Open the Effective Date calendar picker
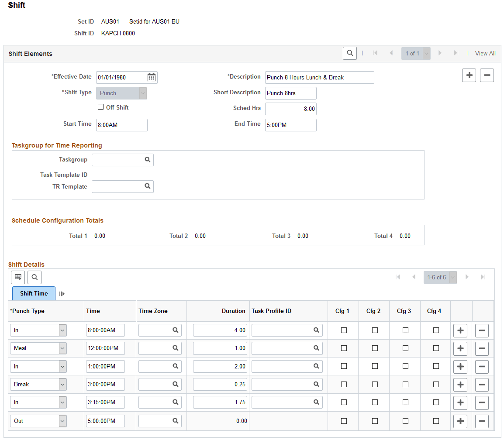The height and width of the screenshot is (440, 504). [152, 77]
